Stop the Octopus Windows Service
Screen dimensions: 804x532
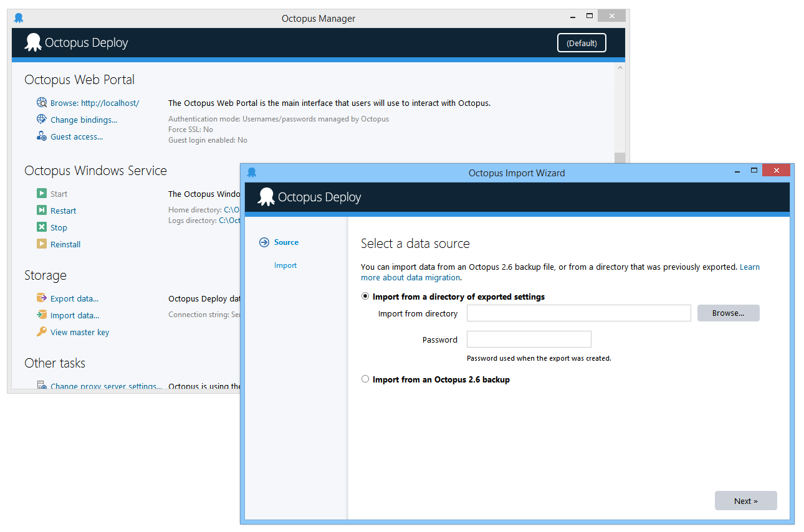(57, 227)
